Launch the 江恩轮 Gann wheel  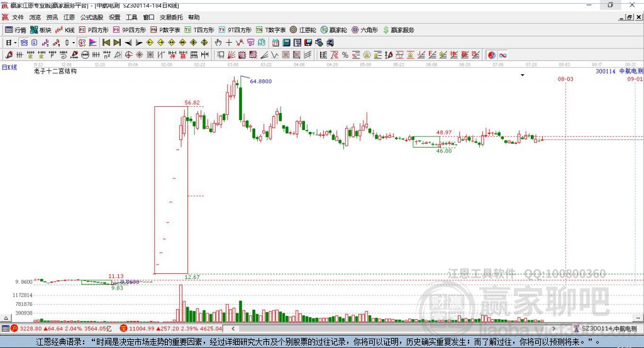303,30
